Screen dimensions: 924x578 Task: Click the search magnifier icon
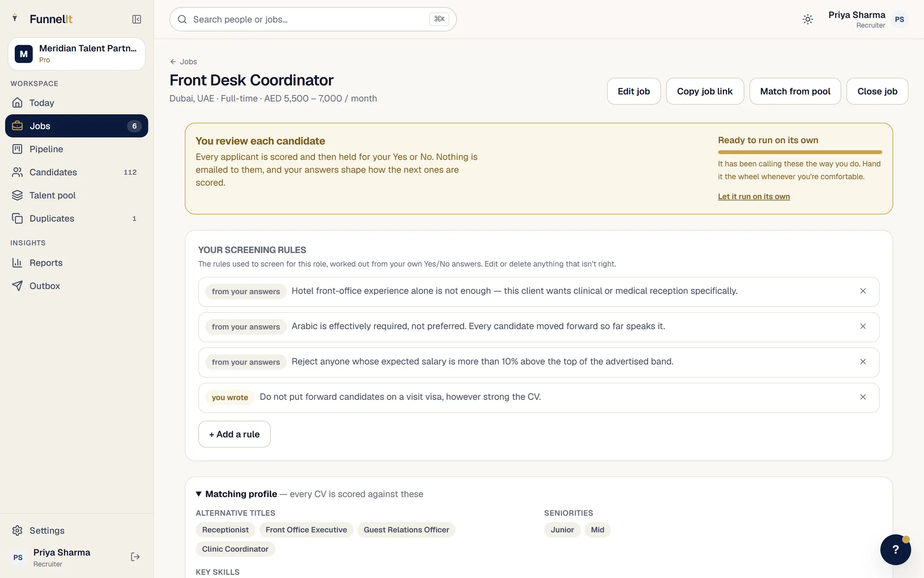[x=182, y=19]
